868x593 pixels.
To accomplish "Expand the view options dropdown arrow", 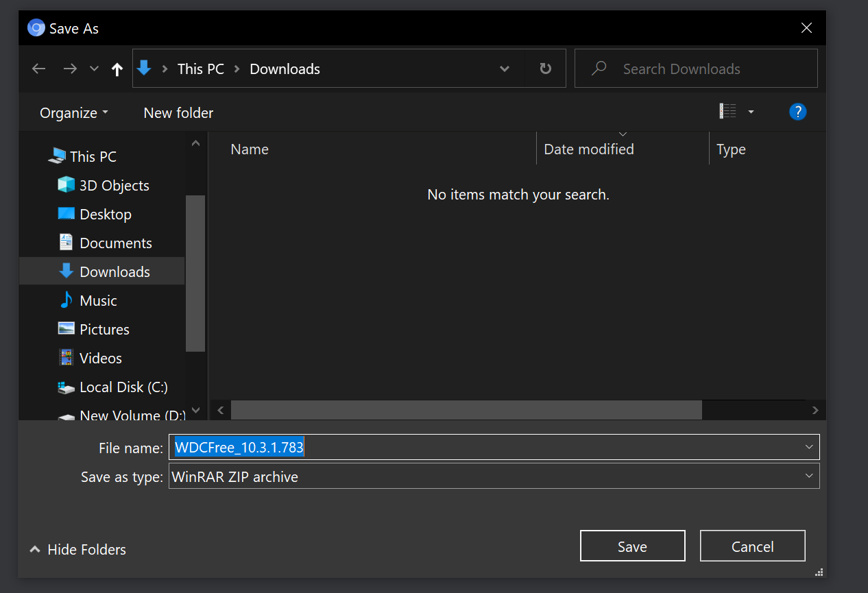I will pos(751,112).
